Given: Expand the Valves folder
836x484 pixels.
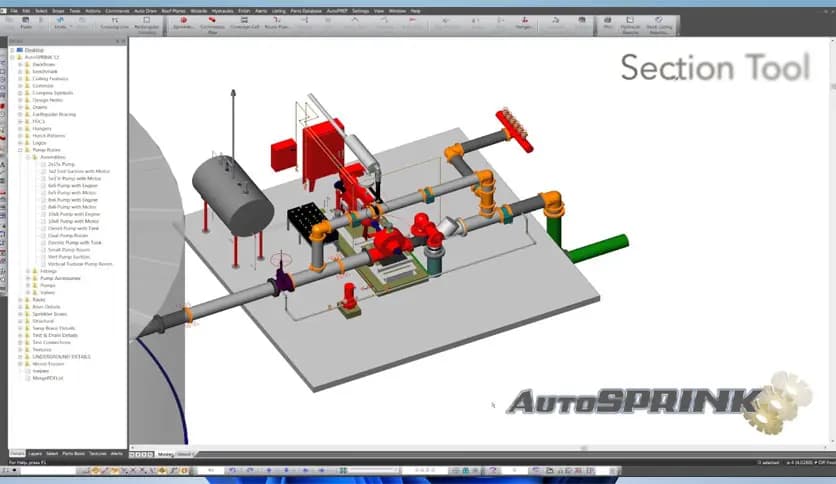Looking at the screenshot, I should (x=28, y=293).
